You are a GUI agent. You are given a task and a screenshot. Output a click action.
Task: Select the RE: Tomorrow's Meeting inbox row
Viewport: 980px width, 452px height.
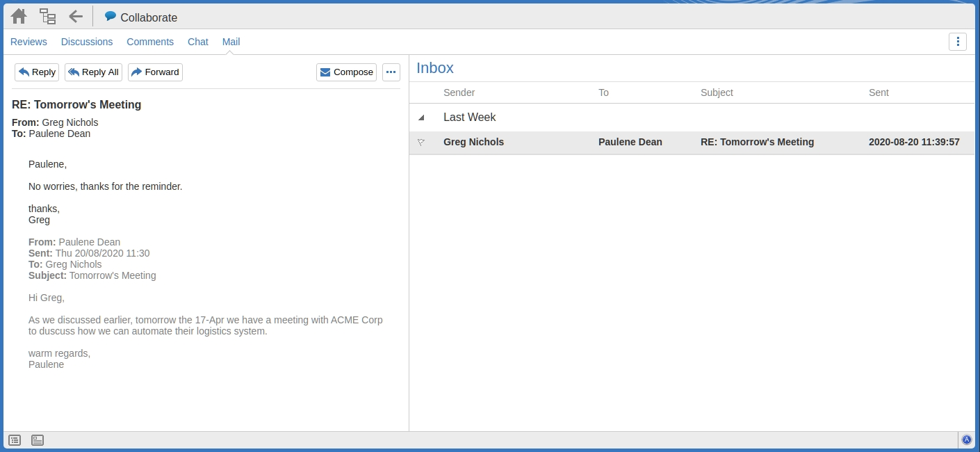756,143
